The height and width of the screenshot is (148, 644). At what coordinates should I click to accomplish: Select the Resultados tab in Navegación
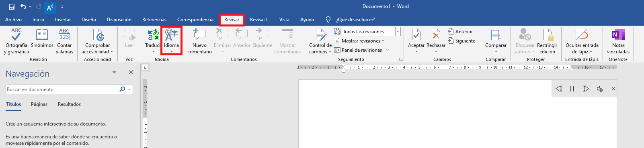click(69, 104)
